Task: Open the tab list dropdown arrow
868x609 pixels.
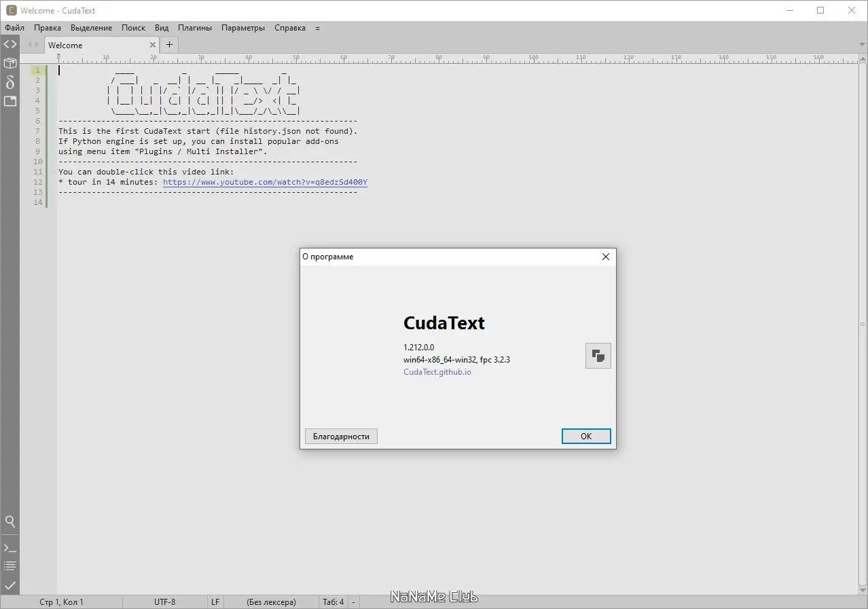Action: point(862,45)
